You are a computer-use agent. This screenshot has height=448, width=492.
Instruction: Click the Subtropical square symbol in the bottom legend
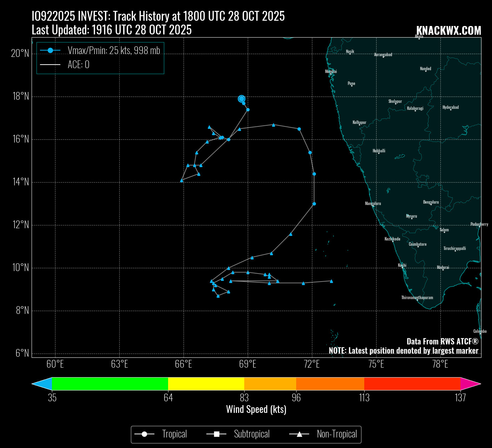(x=217, y=434)
